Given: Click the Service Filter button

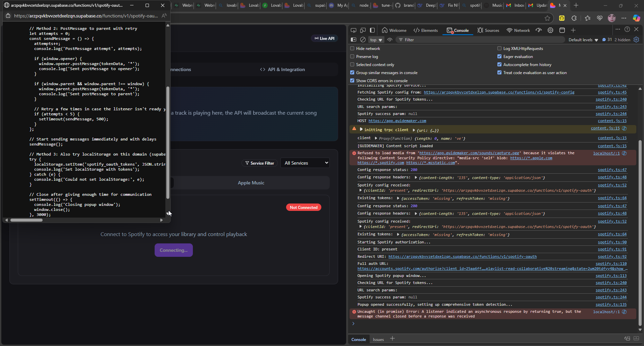Looking at the screenshot, I should 260,163.
